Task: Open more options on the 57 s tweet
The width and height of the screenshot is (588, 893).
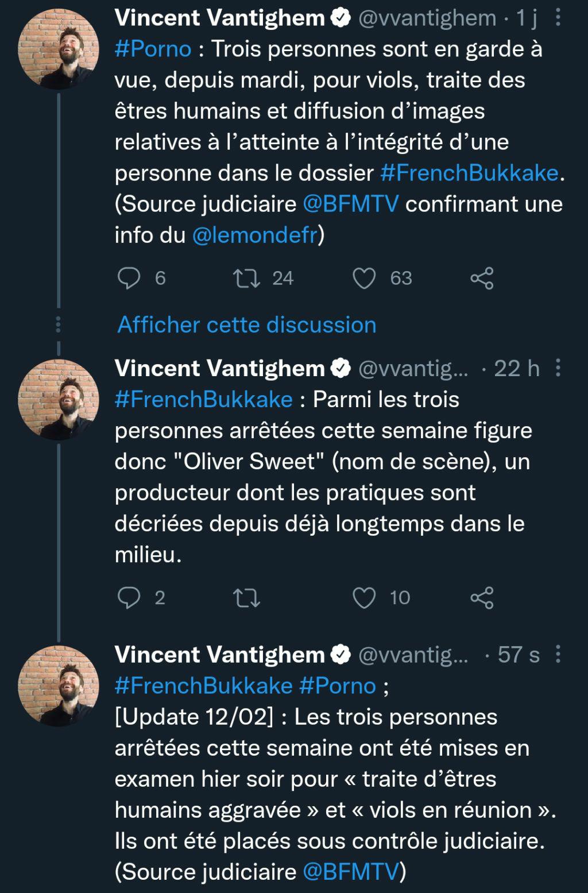Action: coord(558,654)
